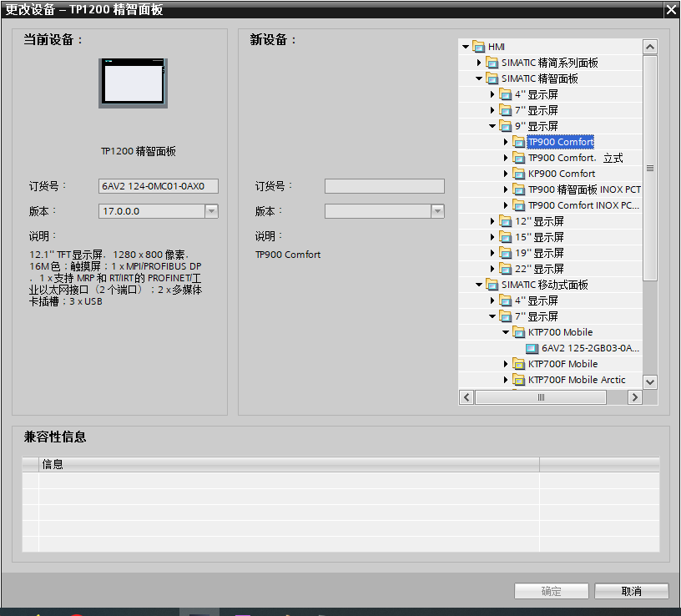Expand SIMATIC 精简系列面板 node
The width and height of the screenshot is (681, 616).
(478, 63)
